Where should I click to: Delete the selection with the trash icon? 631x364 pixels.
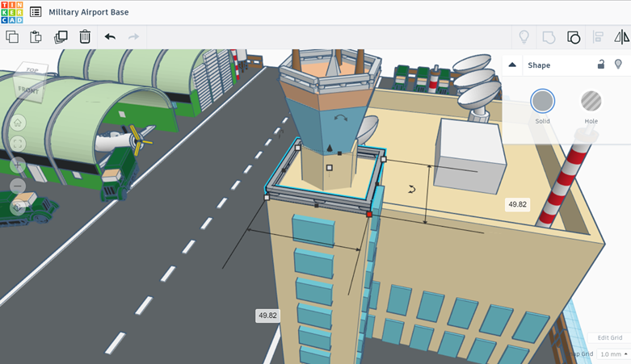click(x=85, y=37)
